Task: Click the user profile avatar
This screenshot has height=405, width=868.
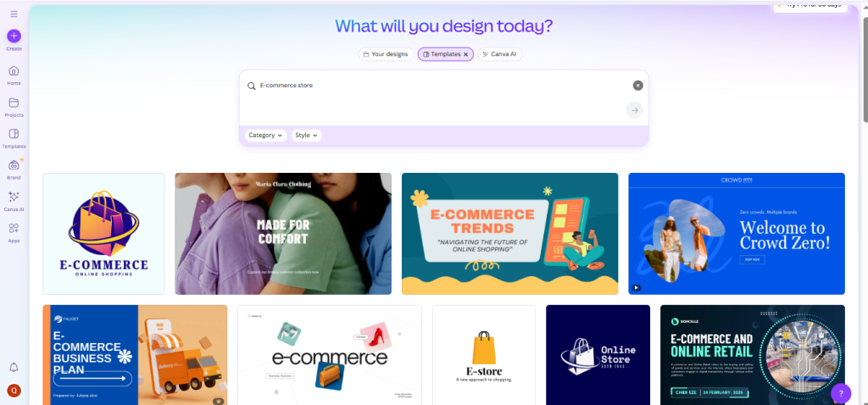Action: 14,391
